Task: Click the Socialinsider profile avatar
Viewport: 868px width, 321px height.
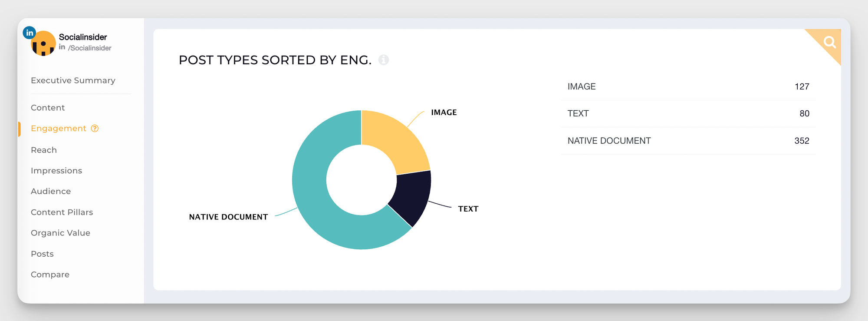Action: point(43,44)
